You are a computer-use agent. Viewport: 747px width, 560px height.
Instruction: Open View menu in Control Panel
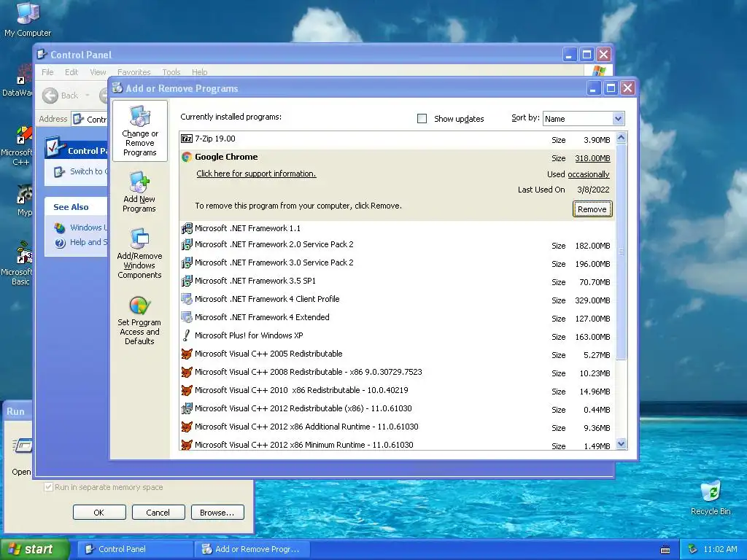[x=98, y=72]
